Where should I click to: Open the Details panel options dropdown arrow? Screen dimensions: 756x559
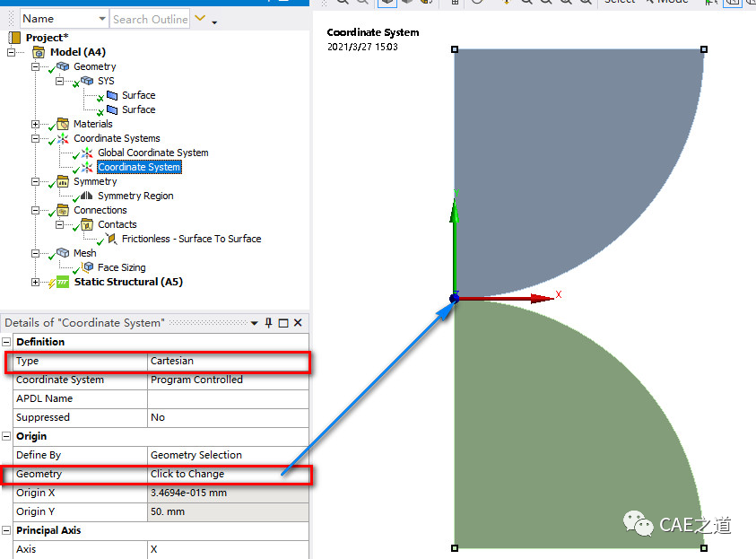pos(254,323)
